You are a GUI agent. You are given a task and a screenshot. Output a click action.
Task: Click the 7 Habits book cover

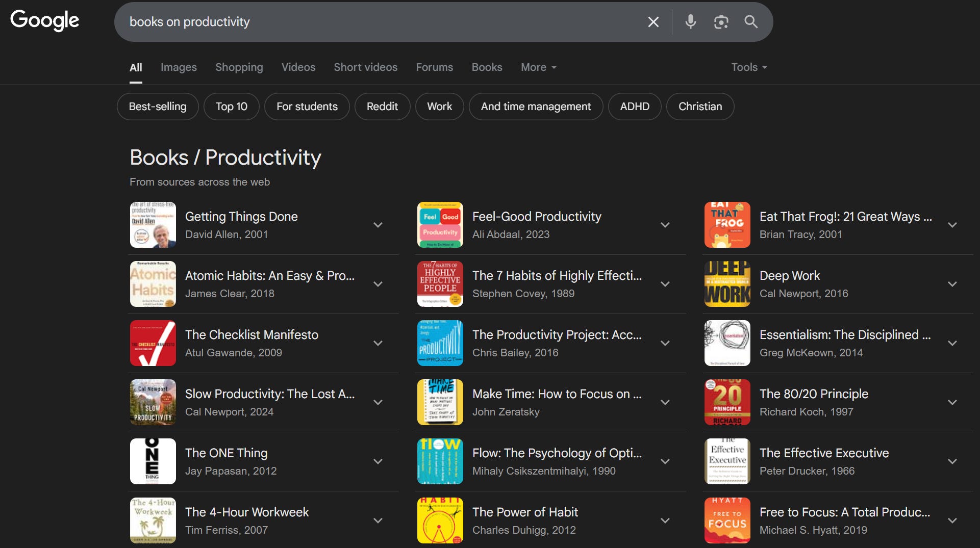(x=440, y=284)
